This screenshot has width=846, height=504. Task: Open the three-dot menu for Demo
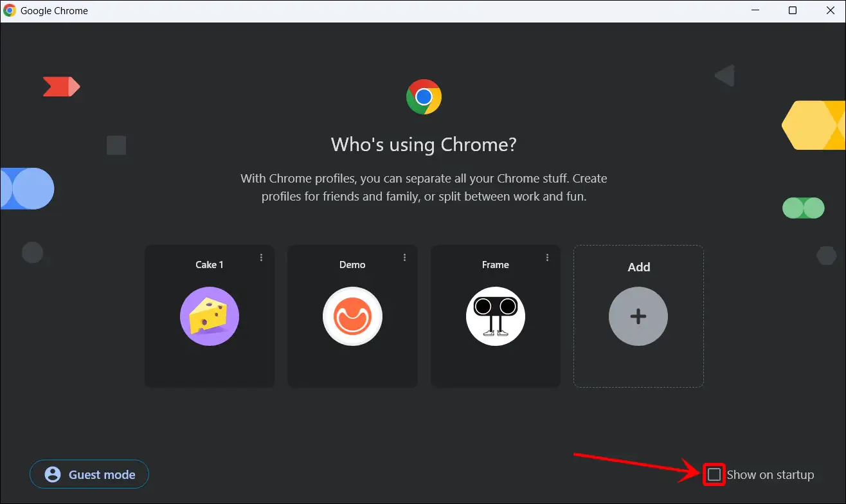pyautogui.click(x=404, y=258)
